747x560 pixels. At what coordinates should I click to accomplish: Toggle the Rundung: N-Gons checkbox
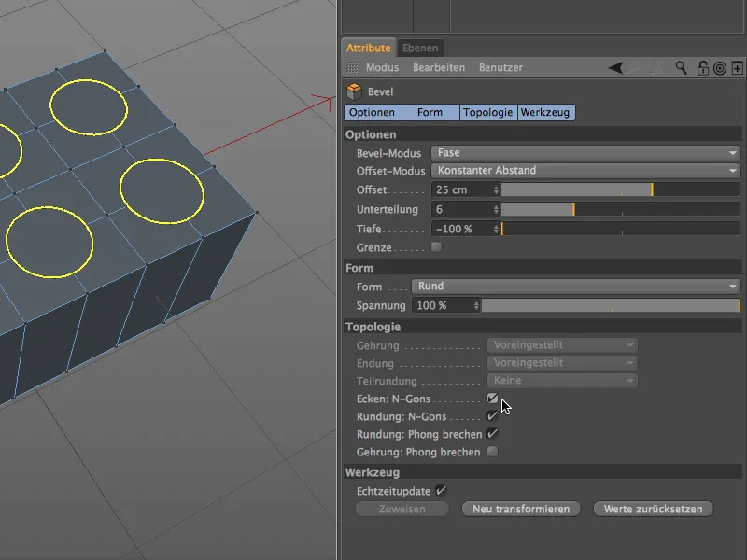coord(492,416)
